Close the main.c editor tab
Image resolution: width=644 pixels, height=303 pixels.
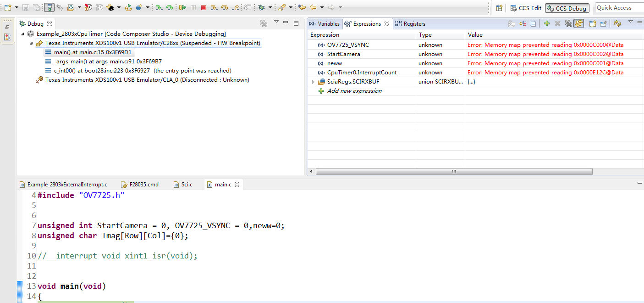click(x=237, y=185)
